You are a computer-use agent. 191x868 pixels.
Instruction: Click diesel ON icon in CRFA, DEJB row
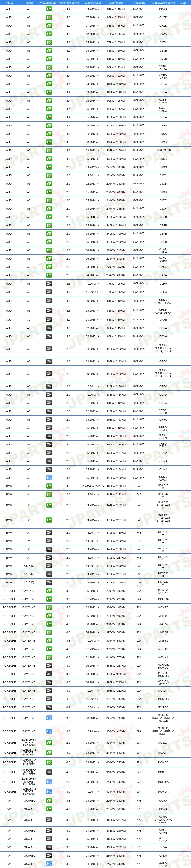click(49, 428)
